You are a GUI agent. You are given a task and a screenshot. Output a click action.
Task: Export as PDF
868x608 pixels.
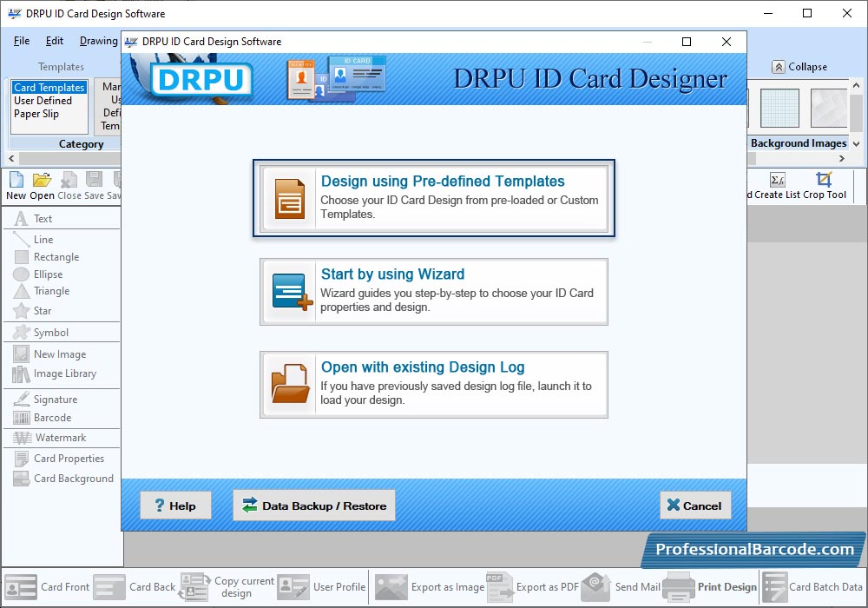533,587
